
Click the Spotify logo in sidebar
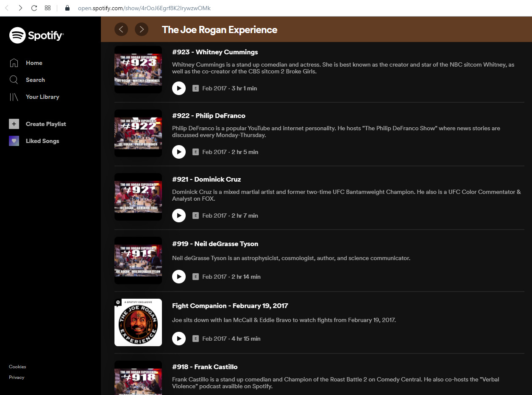coord(36,35)
